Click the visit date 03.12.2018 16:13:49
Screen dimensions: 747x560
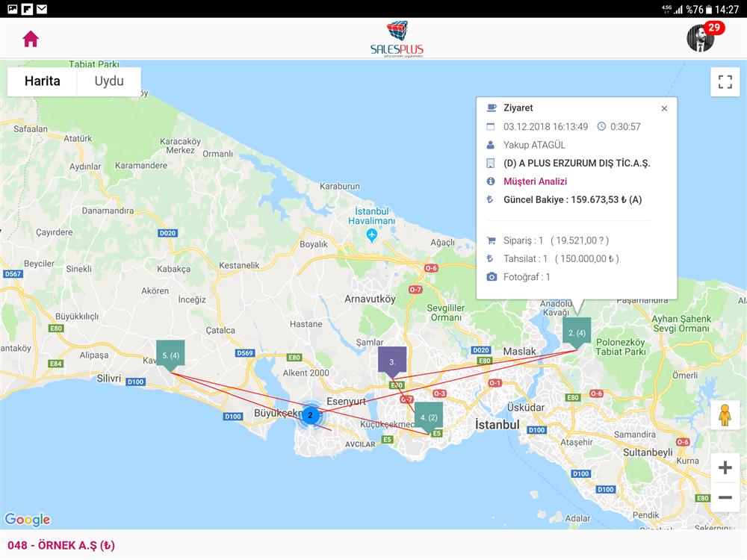click(545, 127)
